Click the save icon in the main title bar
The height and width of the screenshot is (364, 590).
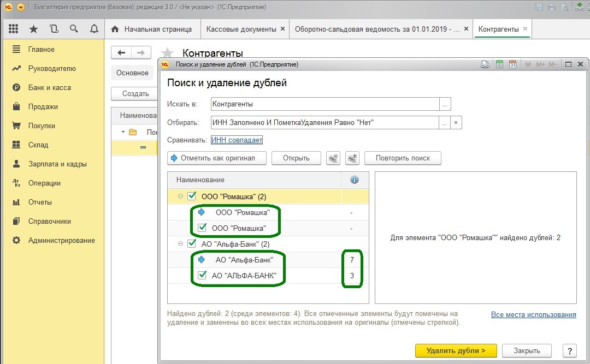click(x=539, y=7)
